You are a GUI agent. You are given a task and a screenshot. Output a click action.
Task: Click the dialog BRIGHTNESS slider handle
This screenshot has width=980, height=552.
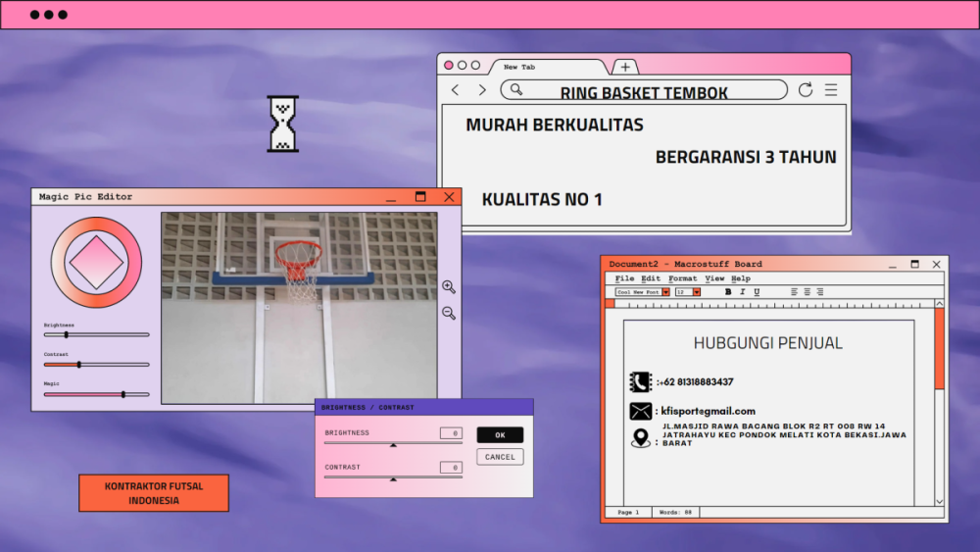tap(393, 444)
